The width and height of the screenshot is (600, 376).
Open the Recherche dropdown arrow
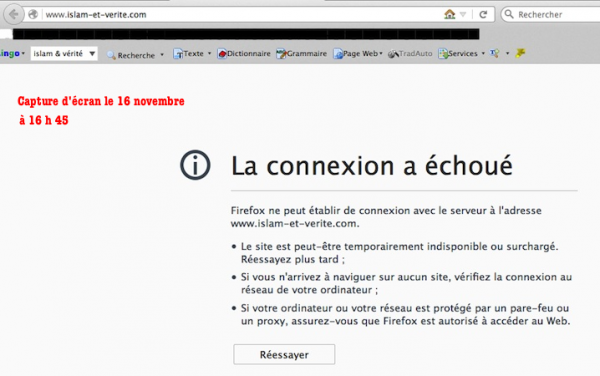tap(162, 55)
